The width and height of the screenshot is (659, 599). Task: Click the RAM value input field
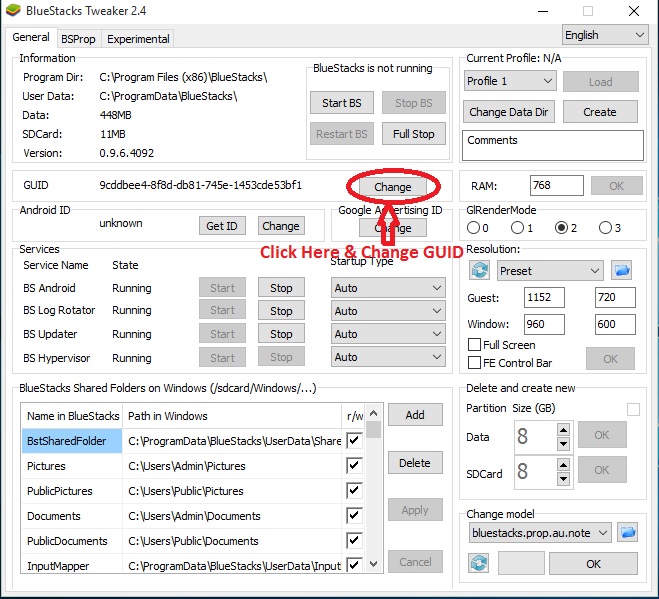(556, 185)
